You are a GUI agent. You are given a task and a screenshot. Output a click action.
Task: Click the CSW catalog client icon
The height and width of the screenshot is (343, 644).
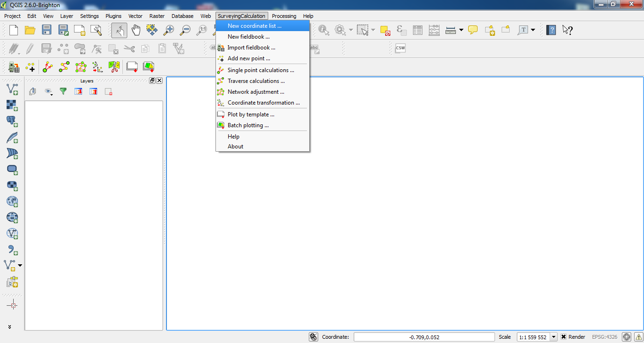click(400, 48)
